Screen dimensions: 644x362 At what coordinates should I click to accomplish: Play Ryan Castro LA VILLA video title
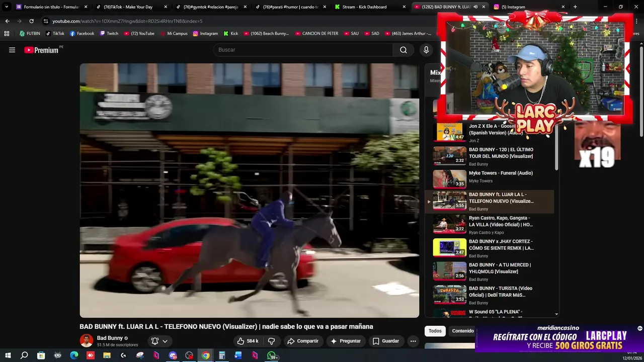[501, 221]
